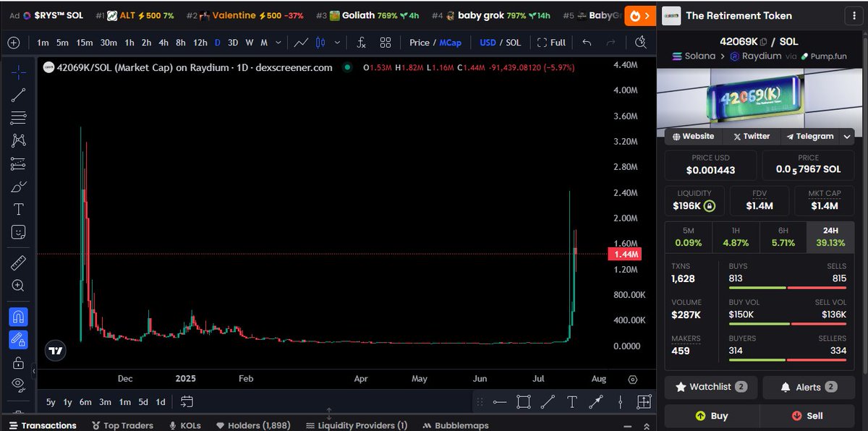Viewport: 868px width, 431px height.
Task: Open the Telegram link
Action: tap(810, 136)
